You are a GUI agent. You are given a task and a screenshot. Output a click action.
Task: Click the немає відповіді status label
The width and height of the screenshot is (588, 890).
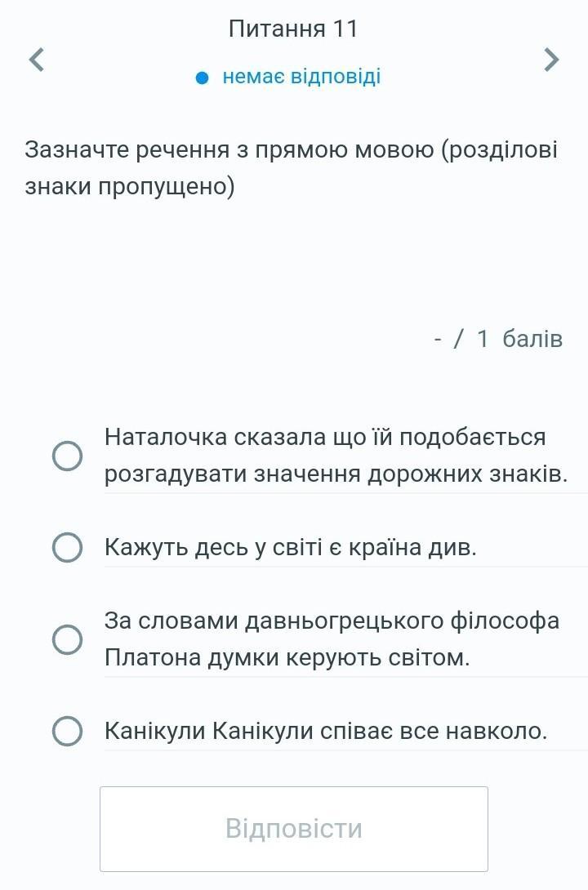[x=301, y=78]
